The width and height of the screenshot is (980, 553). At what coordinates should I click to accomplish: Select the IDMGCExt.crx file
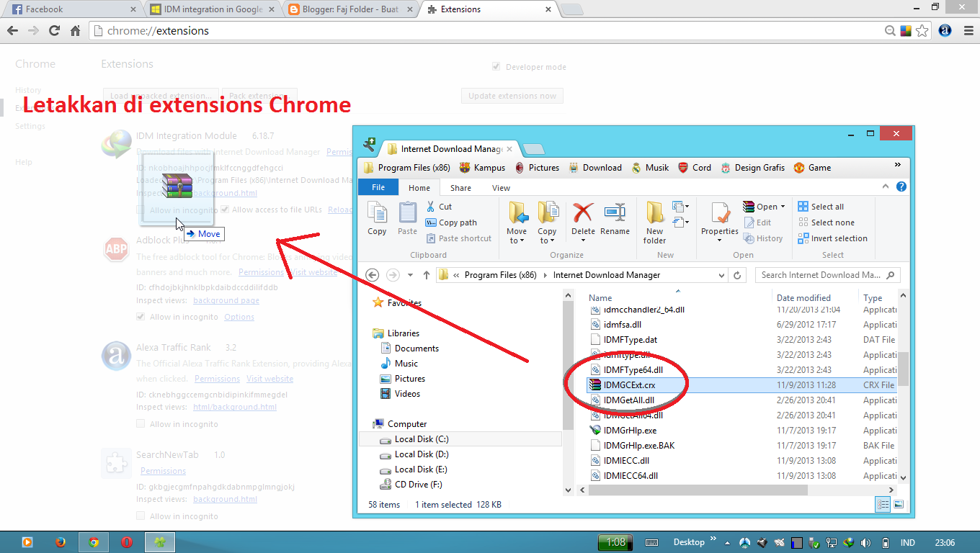coord(741,385)
